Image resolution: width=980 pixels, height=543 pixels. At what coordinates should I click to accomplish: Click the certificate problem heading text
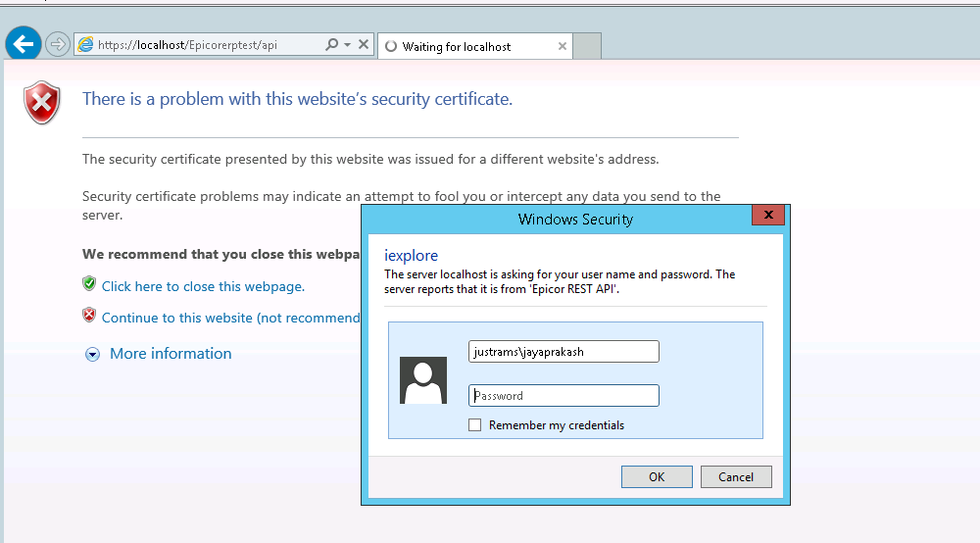tap(298, 99)
